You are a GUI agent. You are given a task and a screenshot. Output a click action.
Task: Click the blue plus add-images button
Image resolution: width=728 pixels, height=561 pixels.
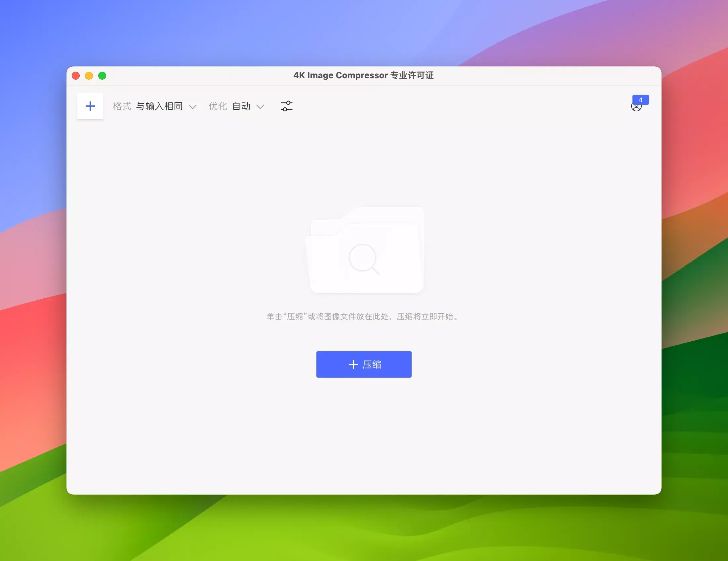[x=90, y=106]
